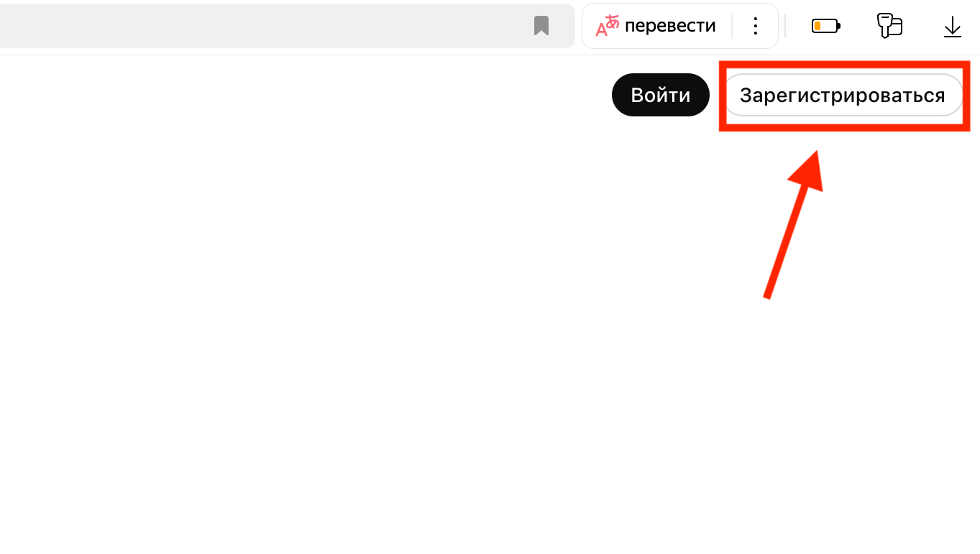This screenshot has width=980, height=554.
Task: Register via the button highlighted in red
Action: [x=842, y=95]
